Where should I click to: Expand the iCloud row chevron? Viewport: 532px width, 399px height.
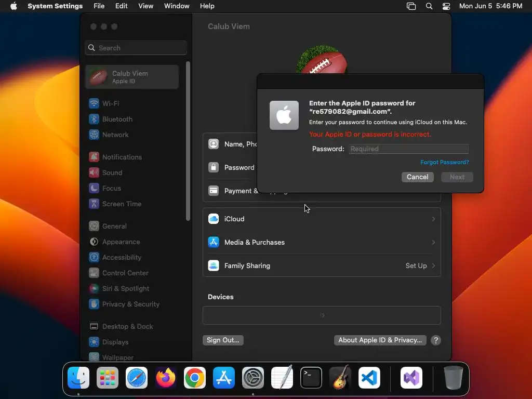coord(433,219)
